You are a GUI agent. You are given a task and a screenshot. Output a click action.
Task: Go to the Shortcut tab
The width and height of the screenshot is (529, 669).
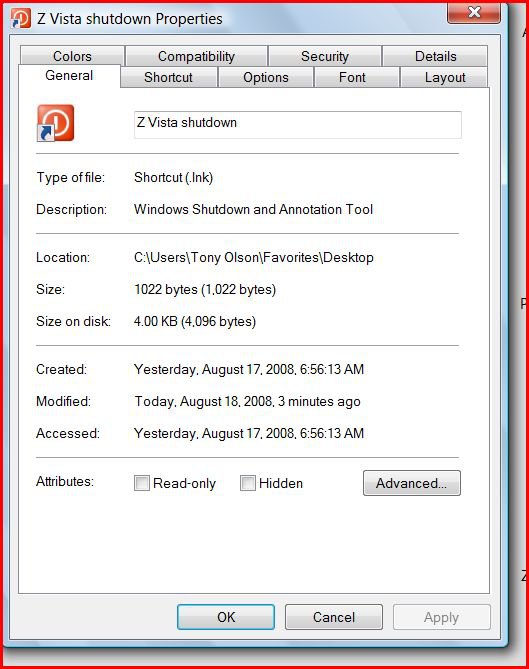pos(169,77)
